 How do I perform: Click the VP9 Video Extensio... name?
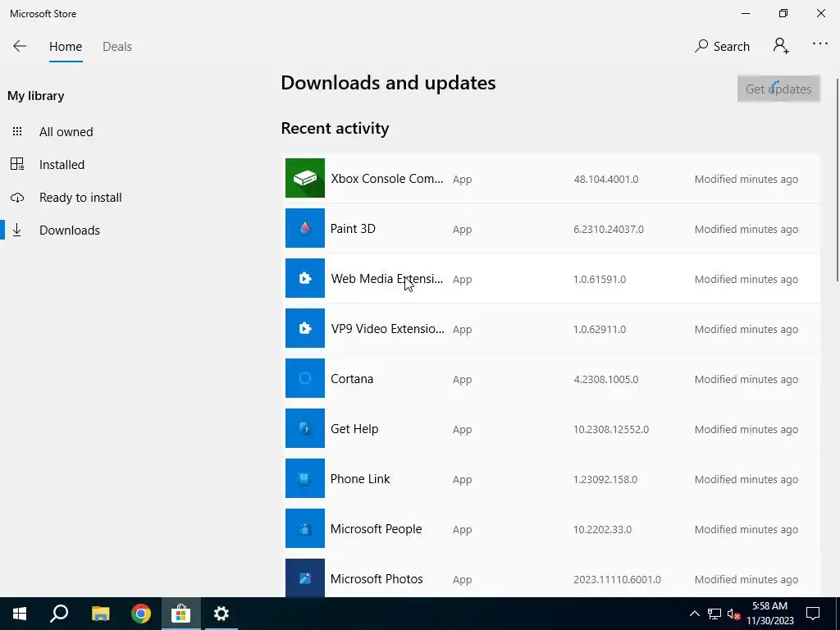click(x=387, y=329)
